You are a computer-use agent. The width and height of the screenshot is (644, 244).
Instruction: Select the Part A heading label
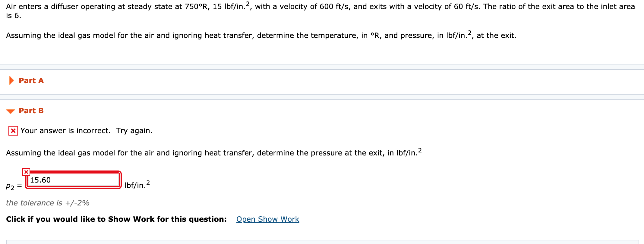coord(31,80)
